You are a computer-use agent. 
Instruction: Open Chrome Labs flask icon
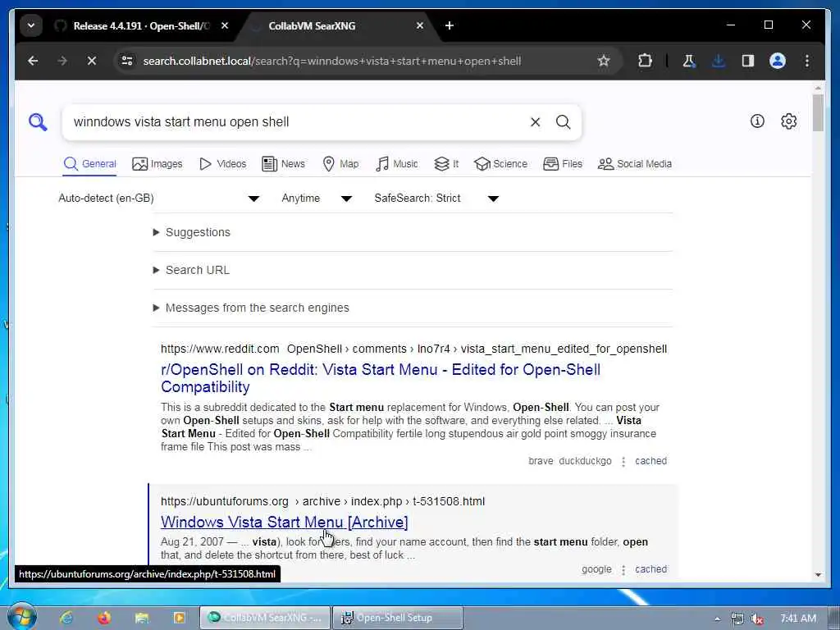click(689, 61)
